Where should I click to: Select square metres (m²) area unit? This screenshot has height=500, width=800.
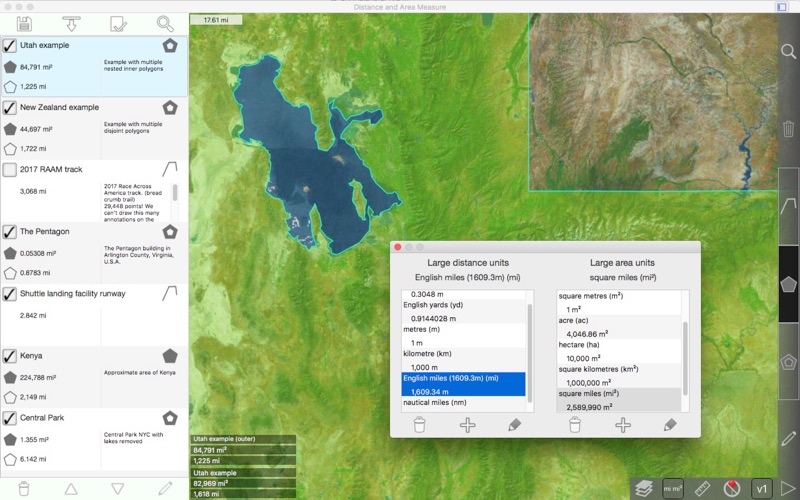click(618, 303)
